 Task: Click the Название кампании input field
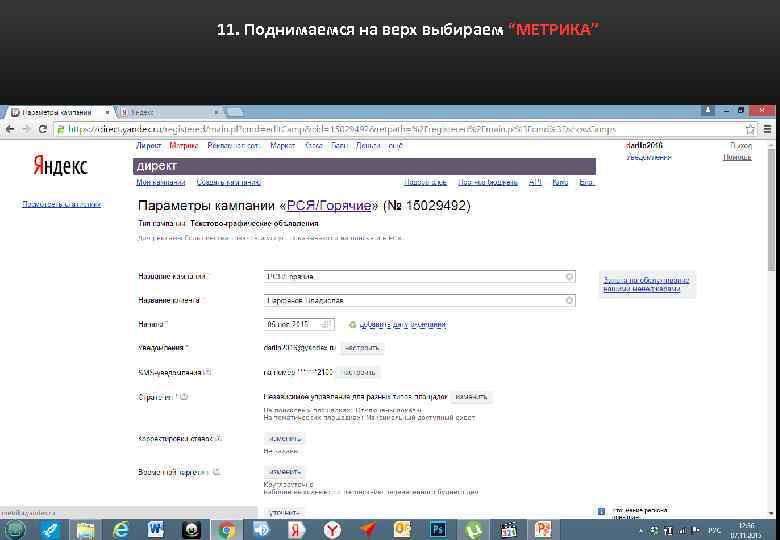(419, 276)
